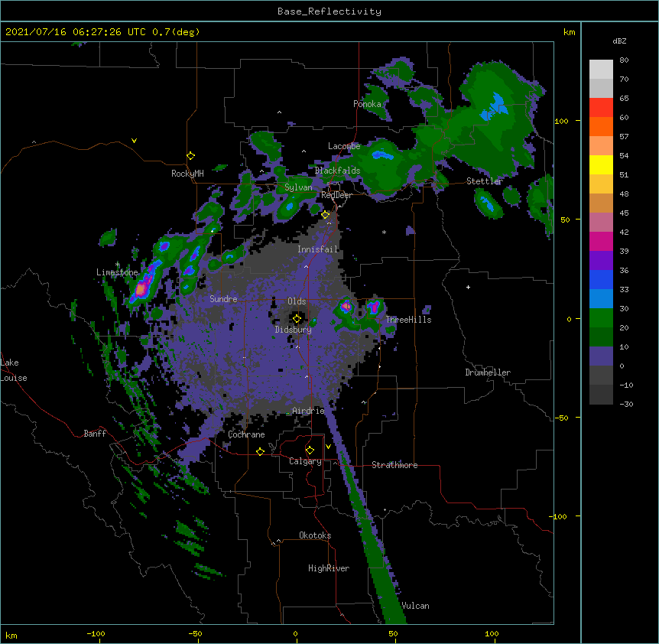The height and width of the screenshot is (644, 659).
Task: Click the Stettler city label
Action: point(485,181)
